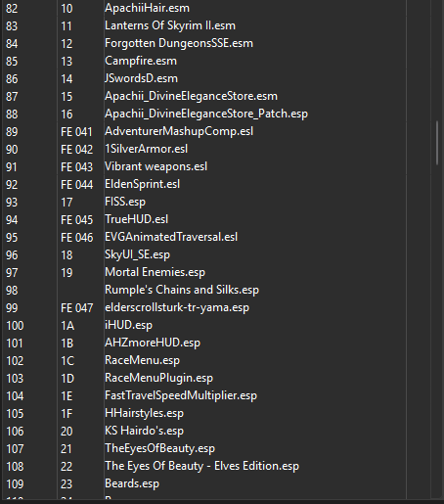Click priority number 100 cell
Image resolution: width=444 pixels, height=504 pixels.
(15, 326)
